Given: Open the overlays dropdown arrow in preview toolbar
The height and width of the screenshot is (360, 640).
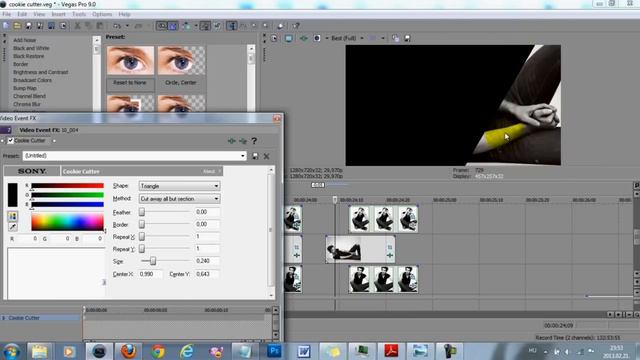Looking at the screenshot, I should pos(382,38).
